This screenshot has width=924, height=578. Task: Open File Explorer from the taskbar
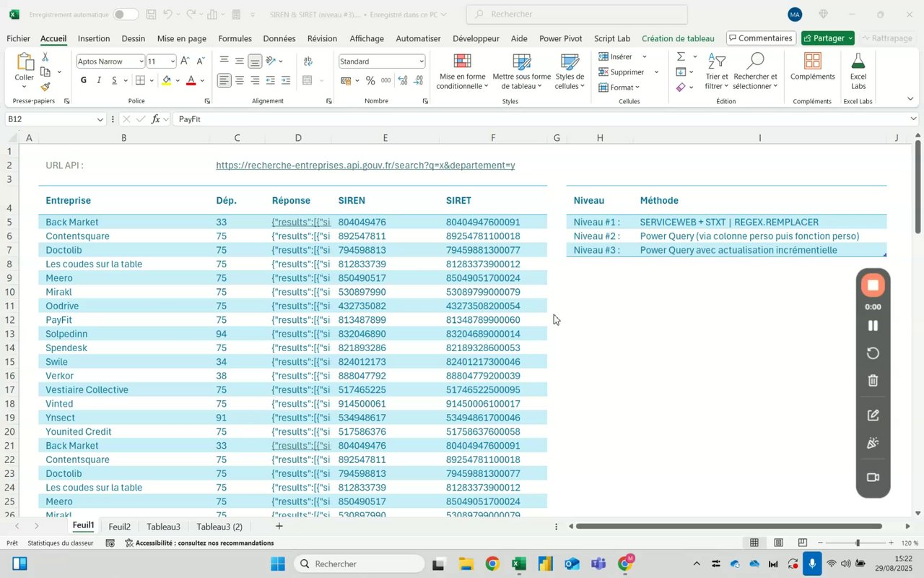pyautogui.click(x=466, y=564)
